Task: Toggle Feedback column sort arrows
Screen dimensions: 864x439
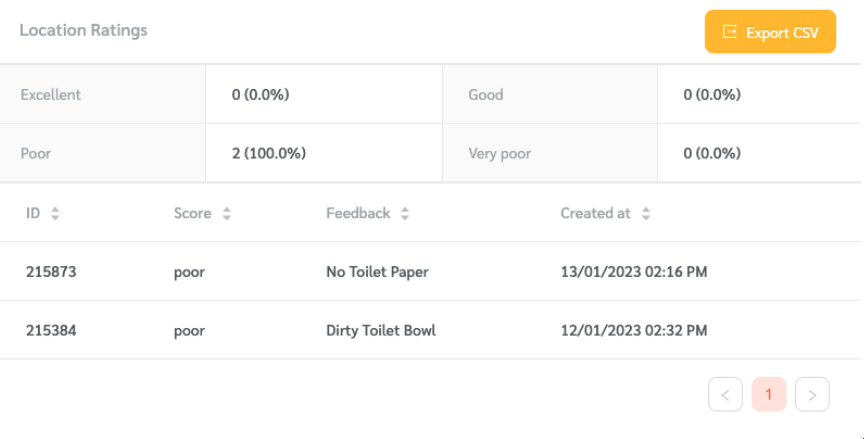Action: [405, 213]
